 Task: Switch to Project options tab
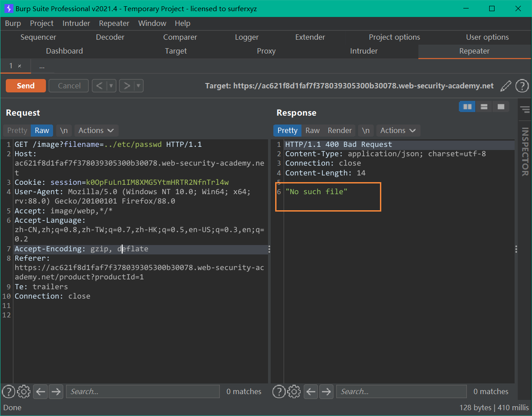click(394, 37)
